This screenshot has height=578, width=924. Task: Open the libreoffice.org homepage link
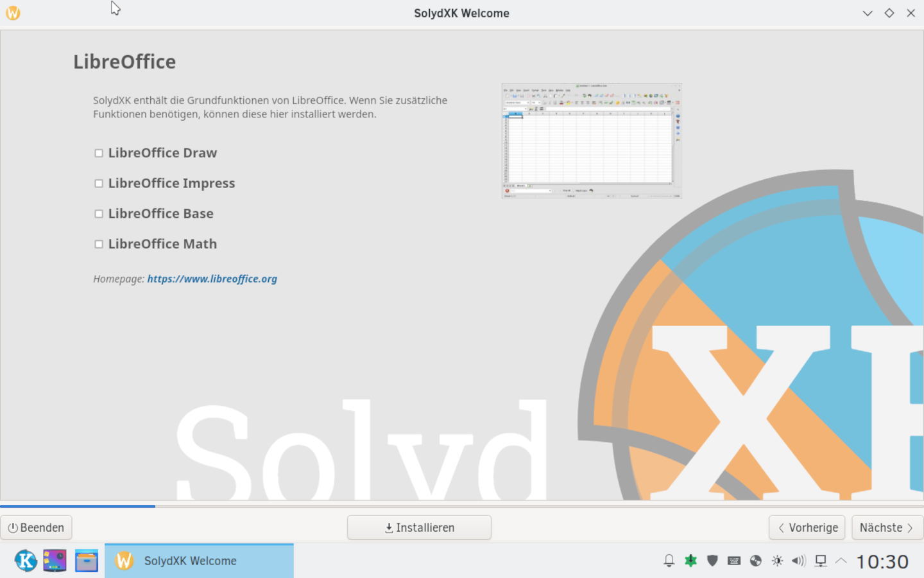point(212,279)
